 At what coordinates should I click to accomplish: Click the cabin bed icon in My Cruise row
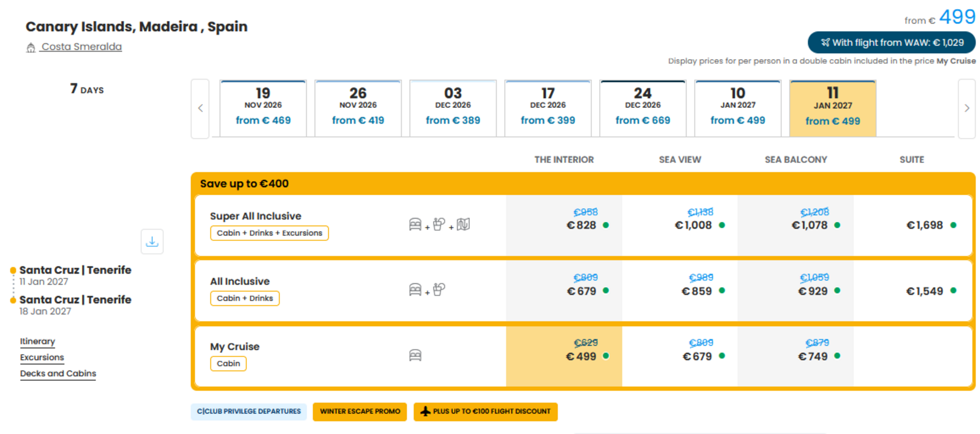click(x=415, y=355)
